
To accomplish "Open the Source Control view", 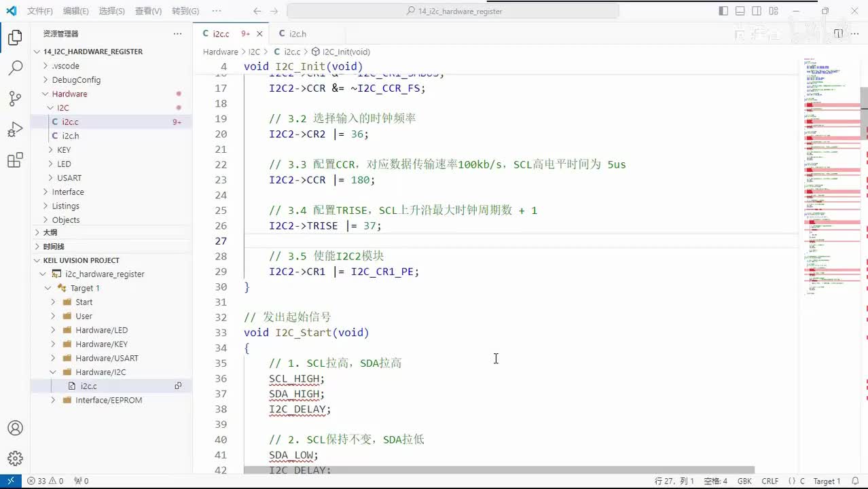I will [x=15, y=98].
